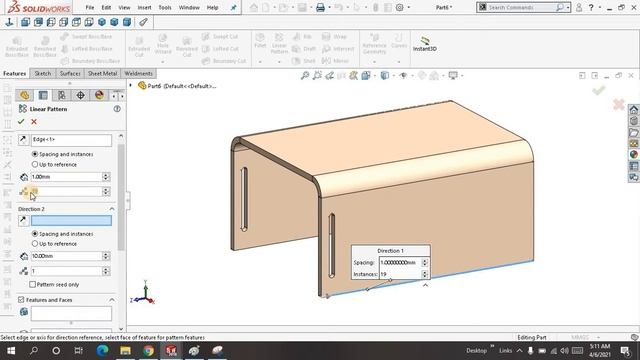Pin the menu bar with pushpin icon
The image size is (640, 360).
233,7
